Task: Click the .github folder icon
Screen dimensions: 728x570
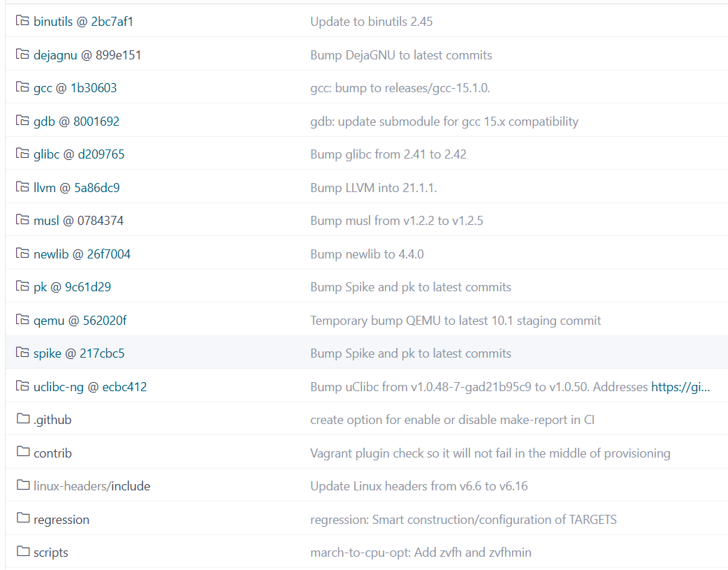Action: (x=23, y=418)
